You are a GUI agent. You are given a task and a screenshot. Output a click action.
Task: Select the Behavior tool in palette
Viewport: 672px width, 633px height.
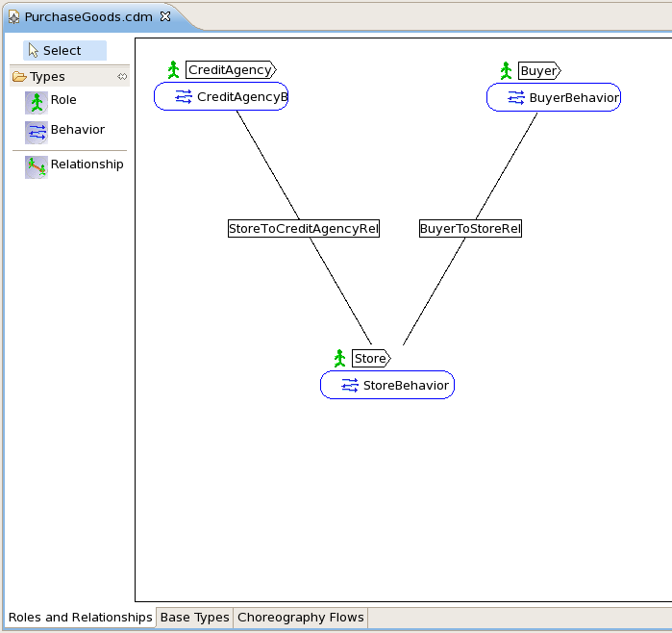[x=64, y=132]
